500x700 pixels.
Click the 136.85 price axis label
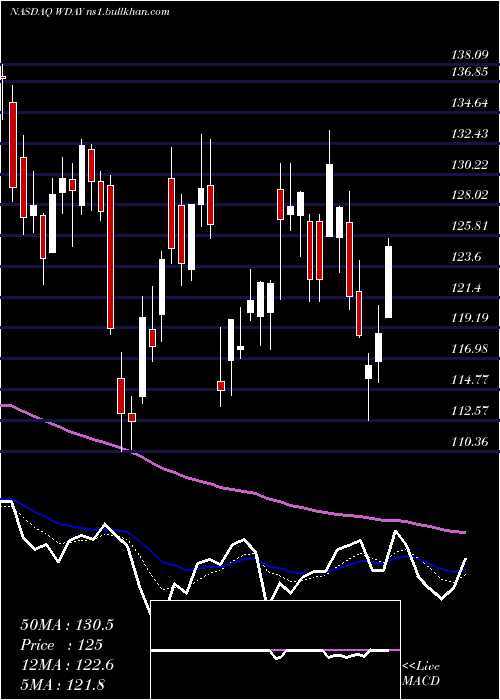point(470,72)
